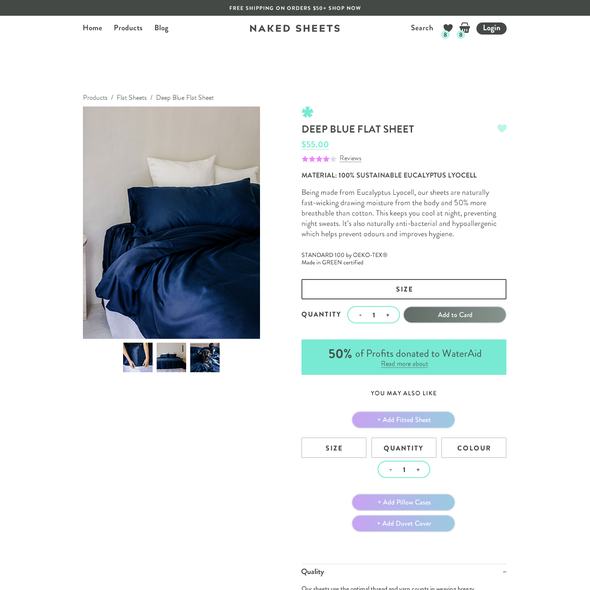Increase fitted sheet quantity with the plus button
The image size is (590, 590).
[418, 470]
